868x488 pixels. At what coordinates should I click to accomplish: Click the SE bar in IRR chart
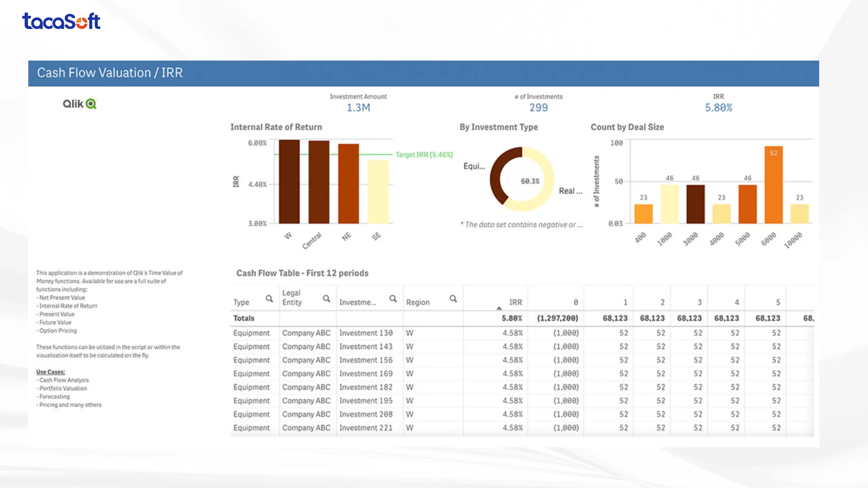378,192
